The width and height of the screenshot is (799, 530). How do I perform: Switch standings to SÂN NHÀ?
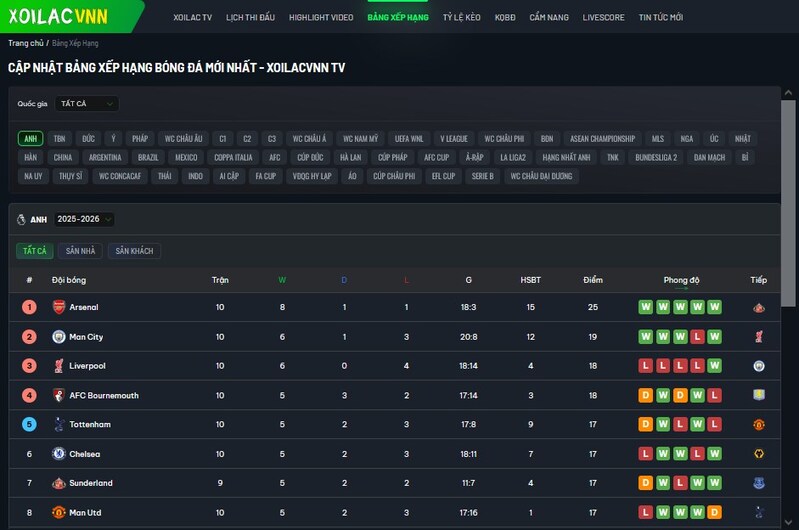[x=80, y=251]
